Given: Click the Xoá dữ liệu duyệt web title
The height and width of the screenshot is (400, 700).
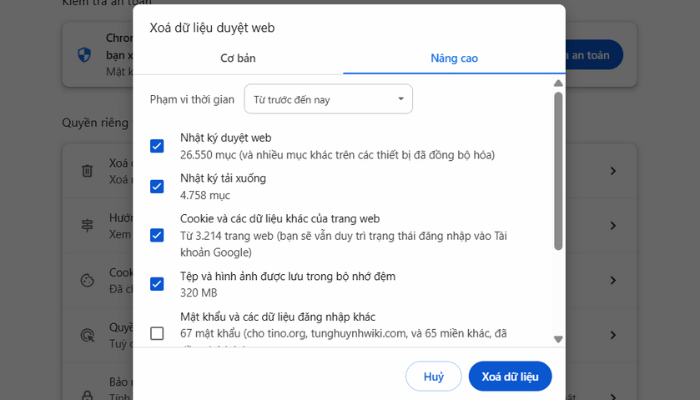Looking at the screenshot, I should point(212,28).
